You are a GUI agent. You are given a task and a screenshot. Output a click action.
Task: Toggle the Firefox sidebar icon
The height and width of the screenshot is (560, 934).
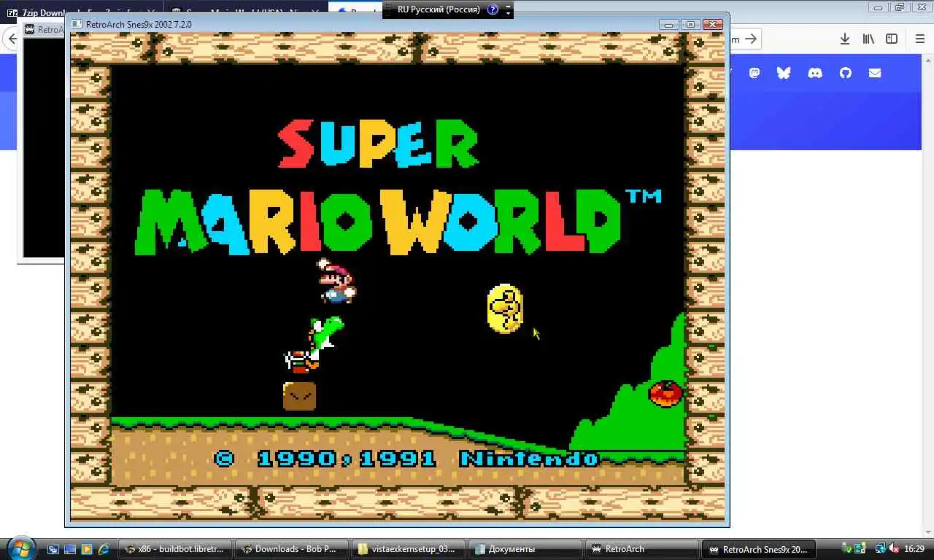pyautogui.click(x=892, y=39)
